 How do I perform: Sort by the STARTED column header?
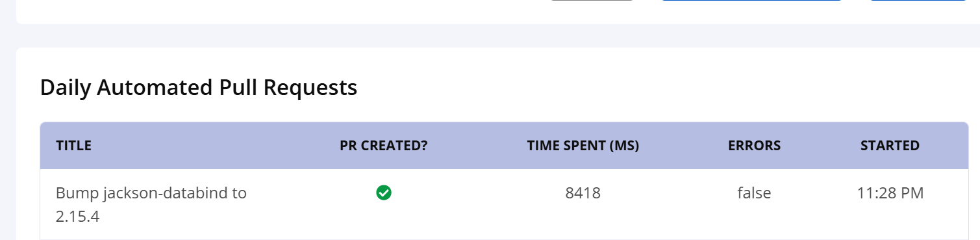(890, 146)
